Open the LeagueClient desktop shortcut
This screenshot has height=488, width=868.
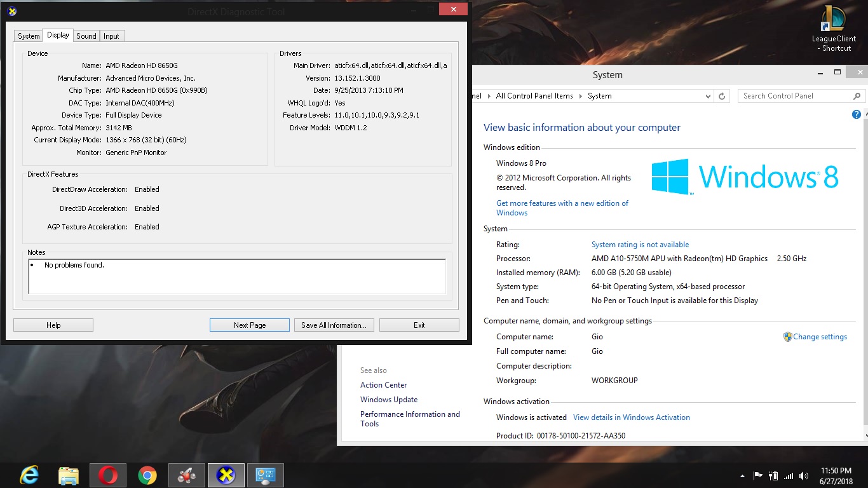[x=833, y=29]
